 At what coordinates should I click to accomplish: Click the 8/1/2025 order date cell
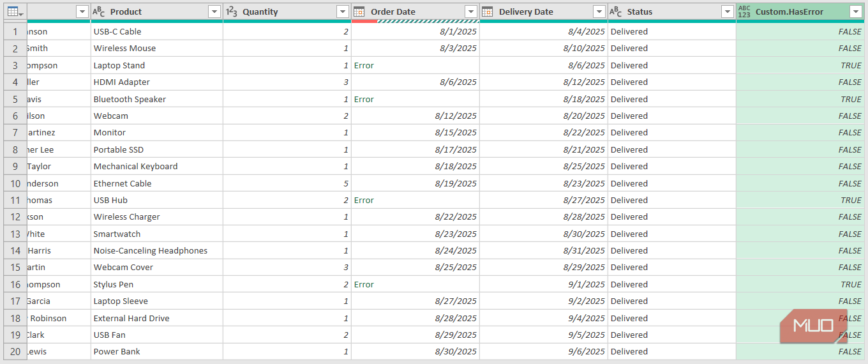[x=415, y=31]
